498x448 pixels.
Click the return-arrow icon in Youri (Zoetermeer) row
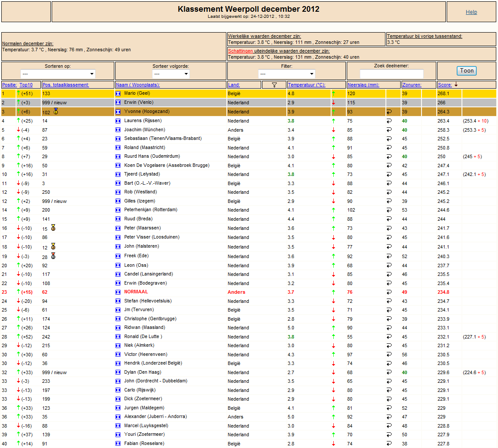(389, 435)
